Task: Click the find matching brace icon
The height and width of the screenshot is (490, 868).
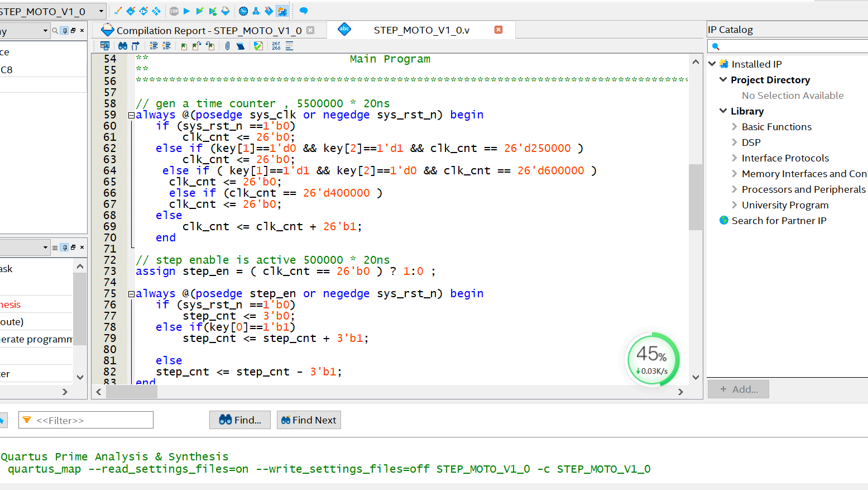Action: coord(136,46)
